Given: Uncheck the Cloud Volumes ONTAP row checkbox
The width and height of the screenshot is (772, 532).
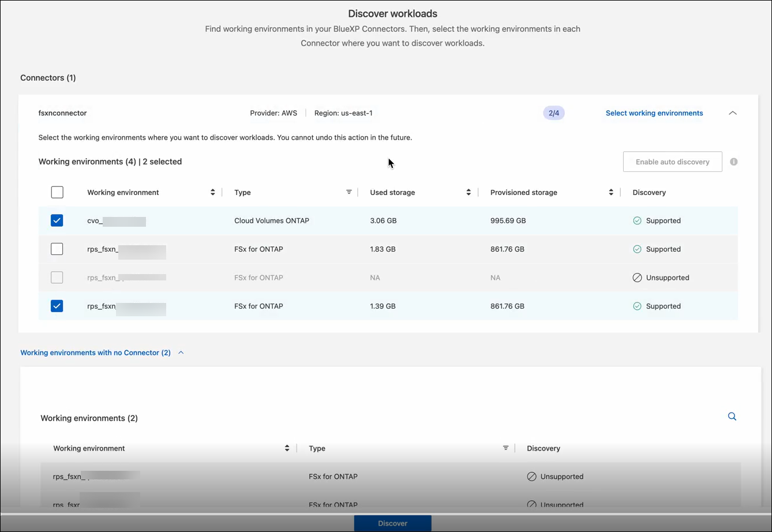Looking at the screenshot, I should (57, 220).
